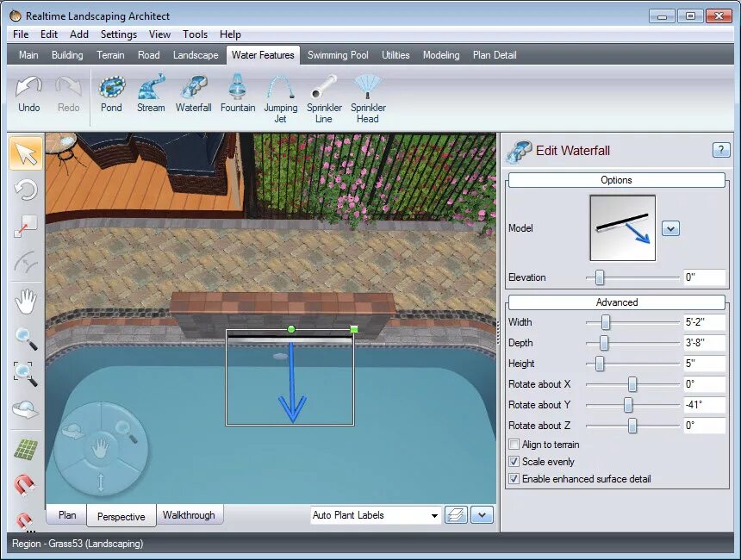Viewport: 741px width, 560px height.
Task: Choose the Jumping Jet tool
Action: tap(281, 99)
